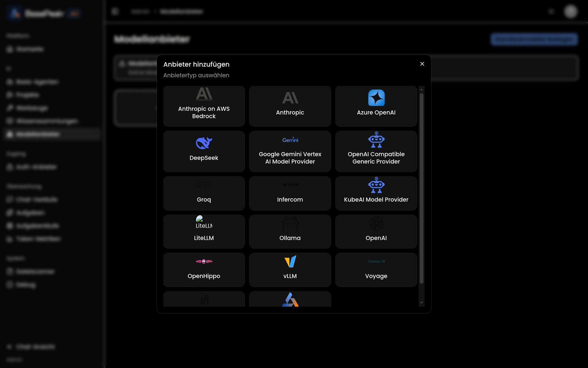Select the vLLM provider card
The image size is (588, 368).
click(290, 270)
